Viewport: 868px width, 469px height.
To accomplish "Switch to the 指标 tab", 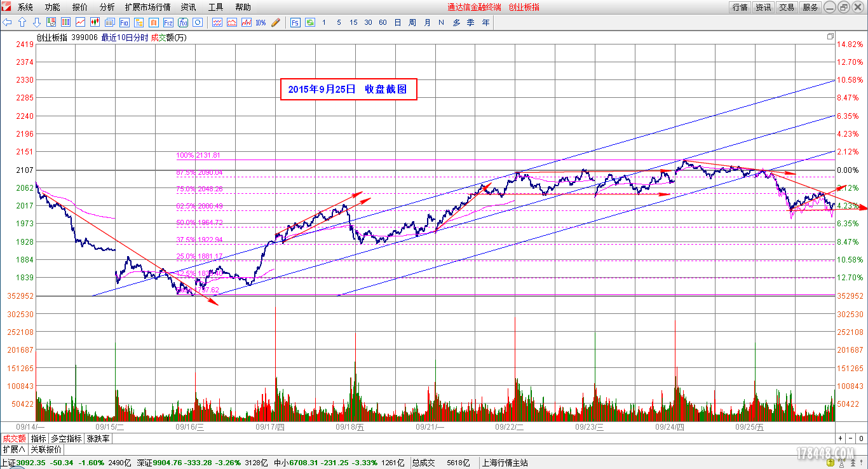I will coord(39,438).
